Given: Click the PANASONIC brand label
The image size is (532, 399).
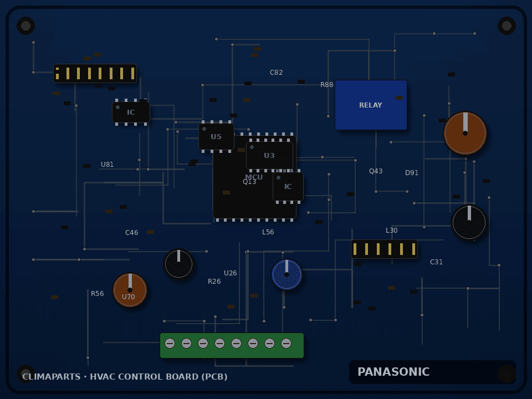Looking at the screenshot, I should pyautogui.click(x=393, y=372).
